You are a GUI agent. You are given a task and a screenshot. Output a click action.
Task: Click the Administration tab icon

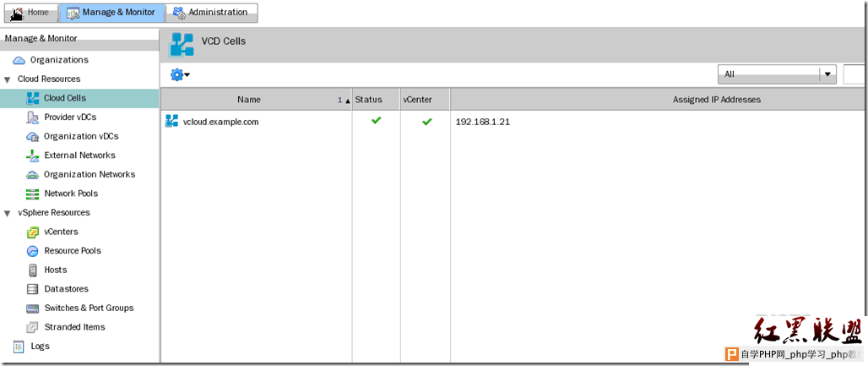coord(179,14)
